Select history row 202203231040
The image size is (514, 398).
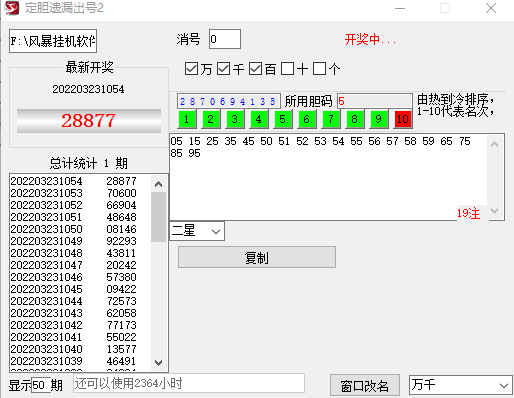[x=80, y=349]
